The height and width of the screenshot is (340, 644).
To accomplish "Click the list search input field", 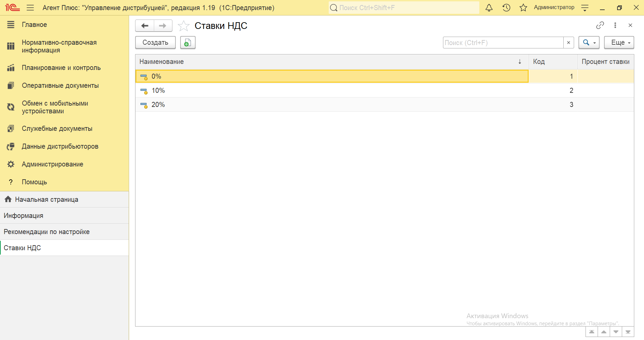I will pos(503,43).
